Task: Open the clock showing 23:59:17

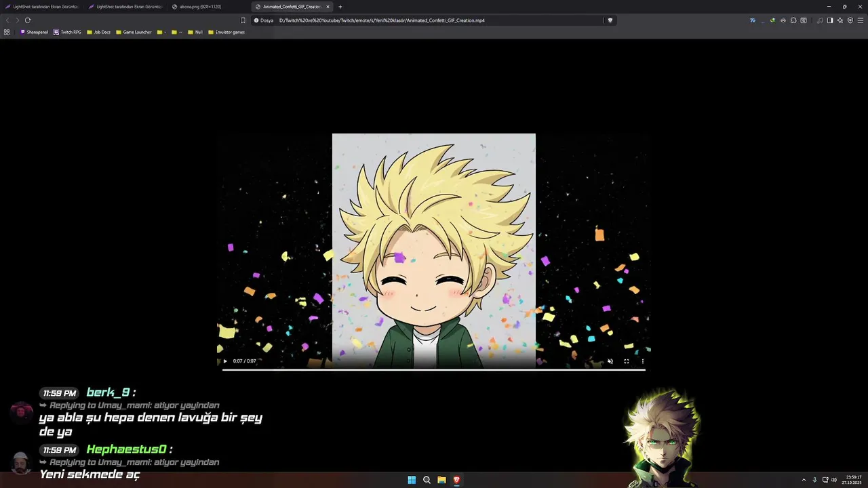Action: (x=853, y=480)
